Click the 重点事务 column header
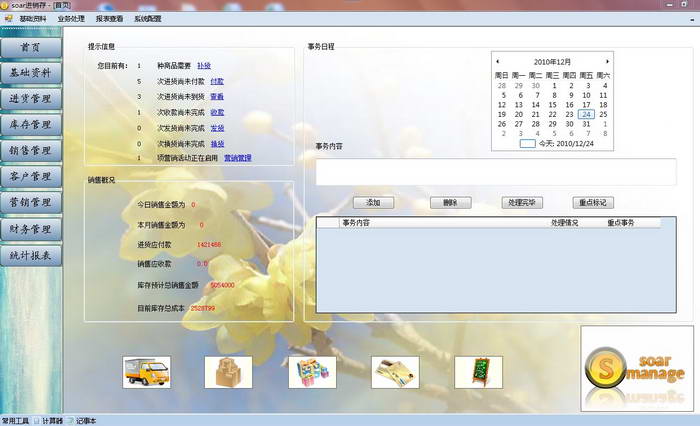 pos(621,223)
